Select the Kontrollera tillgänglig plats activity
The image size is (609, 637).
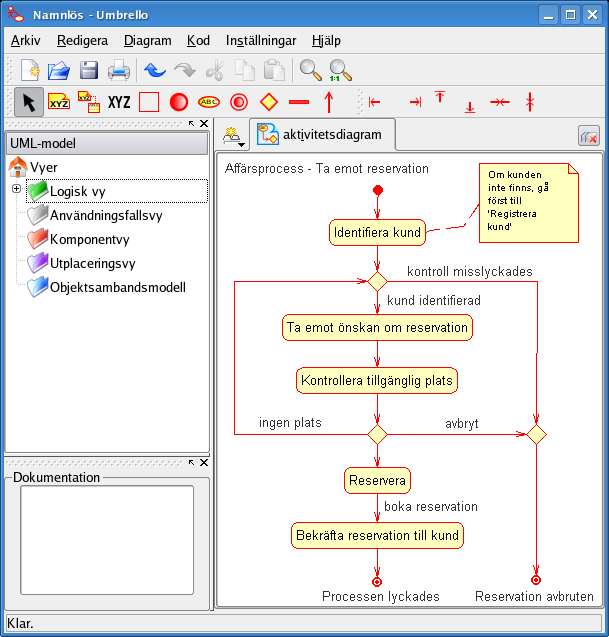click(377, 381)
